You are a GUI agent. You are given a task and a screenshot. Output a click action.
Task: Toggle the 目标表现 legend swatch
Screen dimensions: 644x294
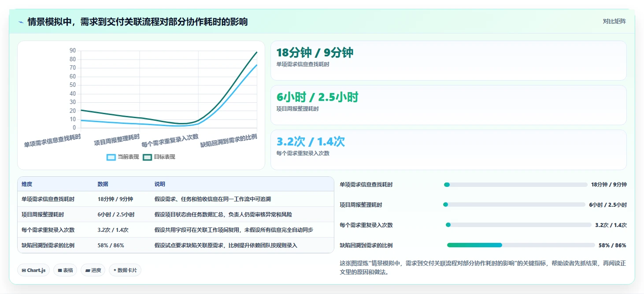[148, 157]
